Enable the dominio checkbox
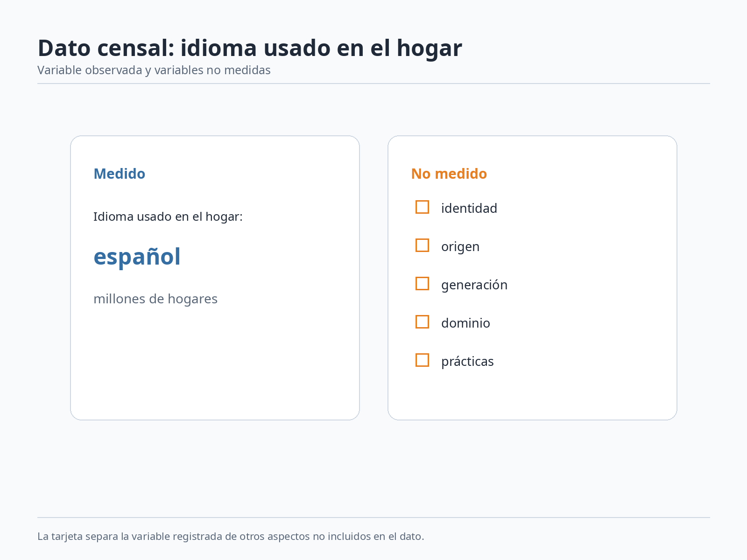 422,322
